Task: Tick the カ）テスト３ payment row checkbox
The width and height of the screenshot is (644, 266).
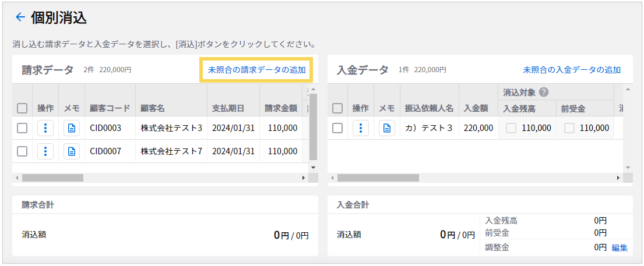Action: 337,128
